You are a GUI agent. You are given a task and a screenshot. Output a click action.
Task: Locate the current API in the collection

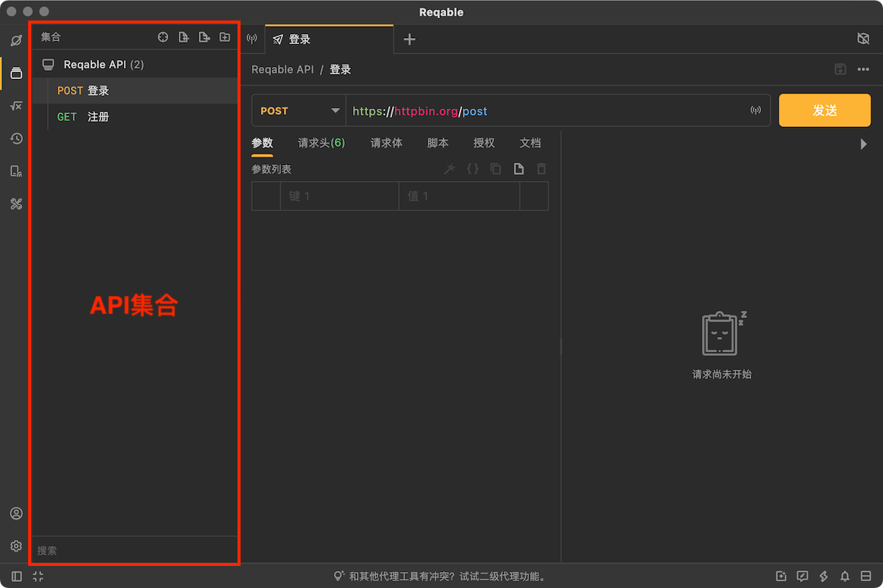(163, 37)
